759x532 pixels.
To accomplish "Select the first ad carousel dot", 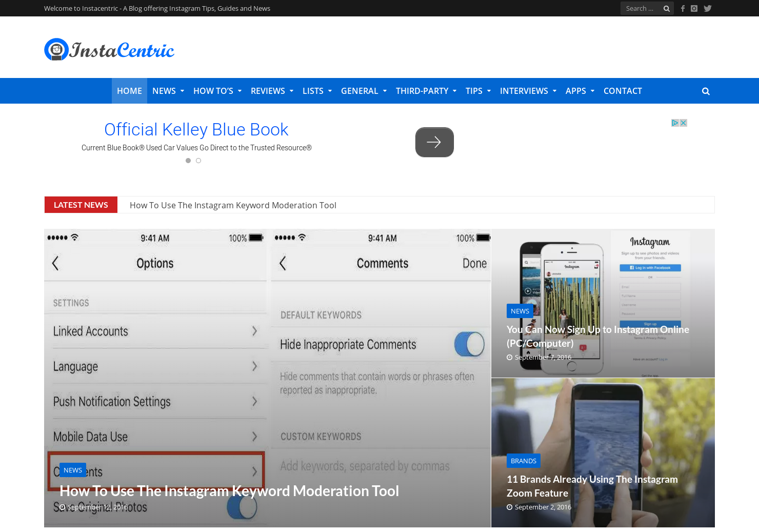I will (x=188, y=161).
